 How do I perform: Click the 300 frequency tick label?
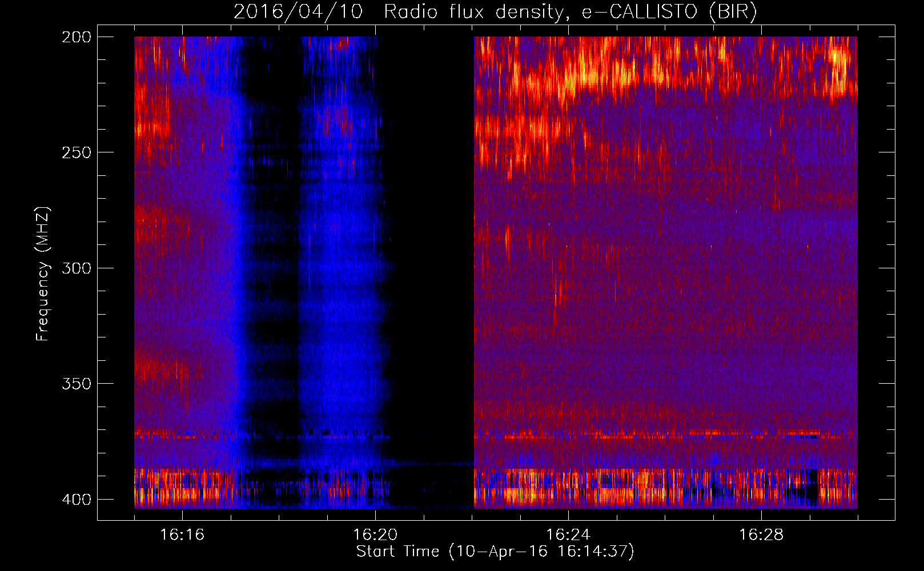(x=77, y=268)
